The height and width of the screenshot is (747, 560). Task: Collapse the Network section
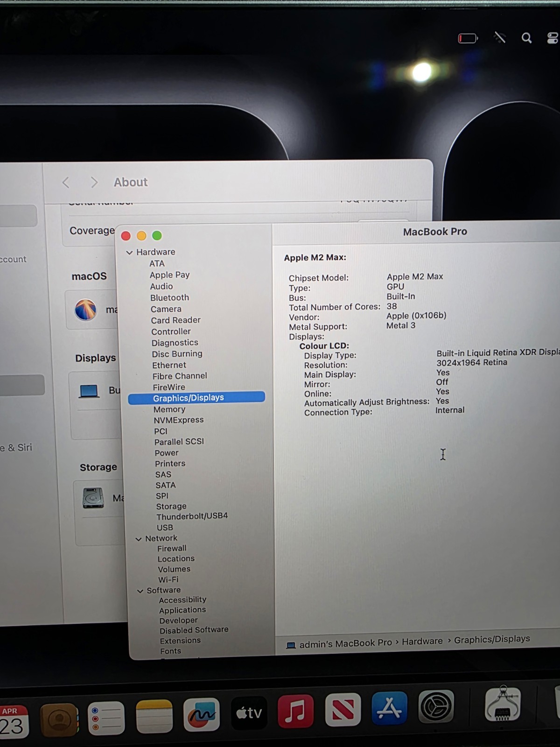coord(139,539)
